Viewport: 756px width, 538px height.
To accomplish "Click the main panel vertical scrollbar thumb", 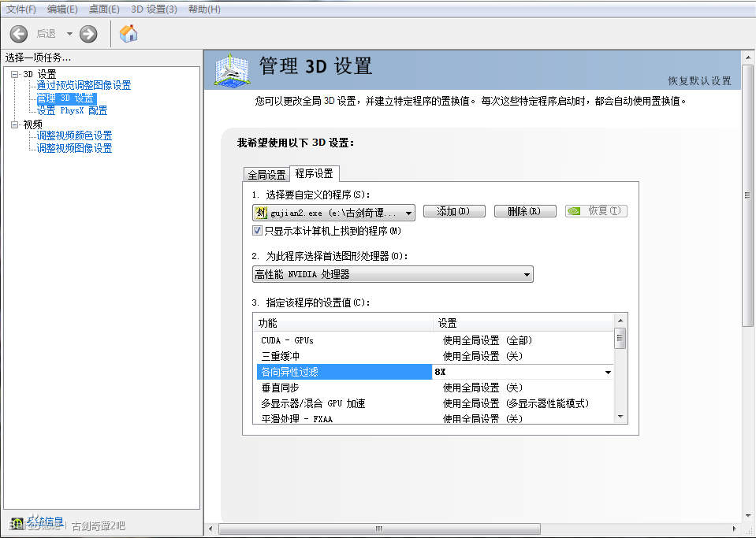I will [748, 195].
